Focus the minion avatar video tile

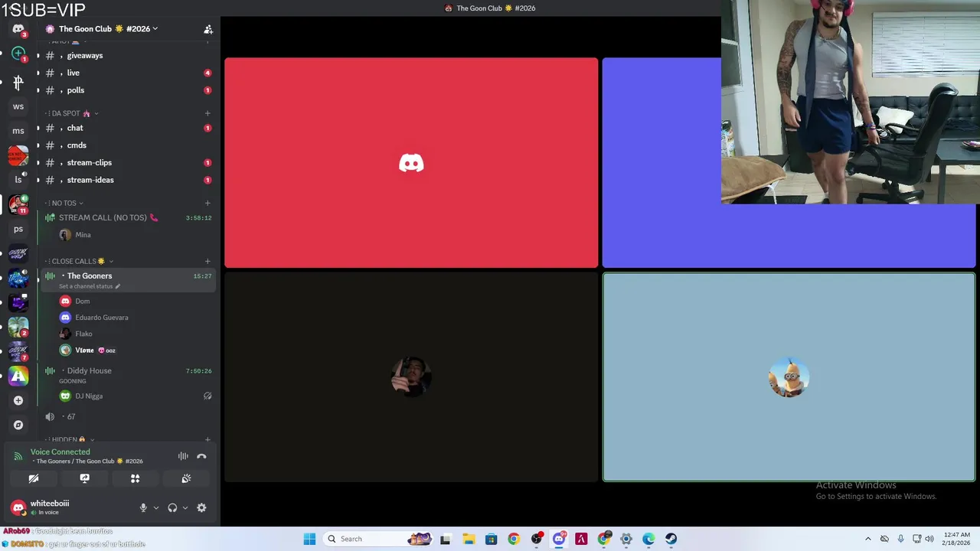[x=789, y=377]
